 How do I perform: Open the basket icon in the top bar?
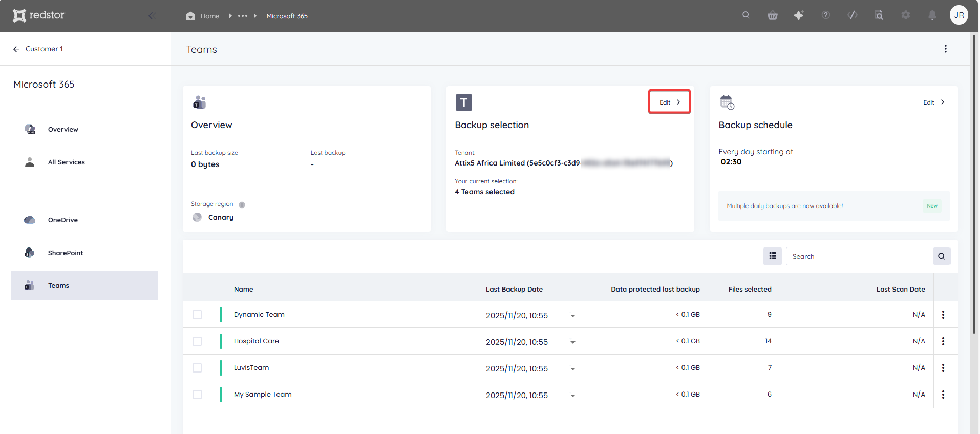tap(773, 15)
